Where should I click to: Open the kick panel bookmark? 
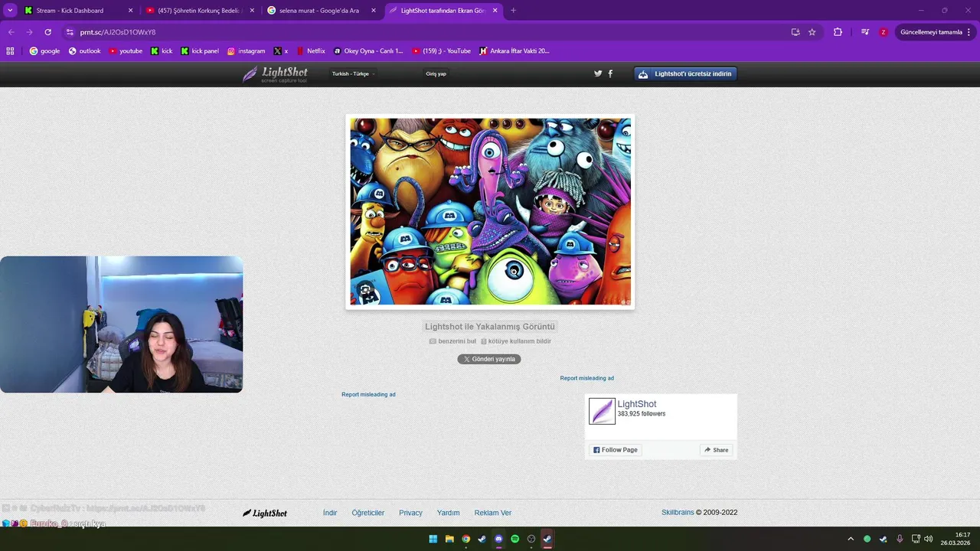[x=200, y=51]
